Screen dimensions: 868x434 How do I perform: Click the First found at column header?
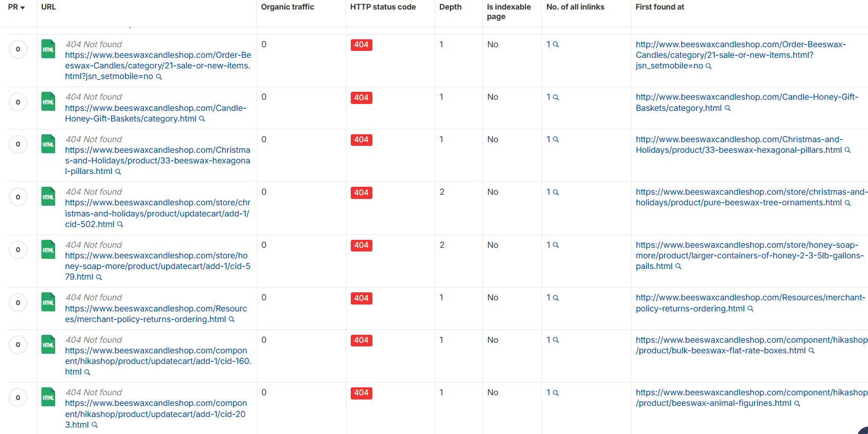[660, 7]
